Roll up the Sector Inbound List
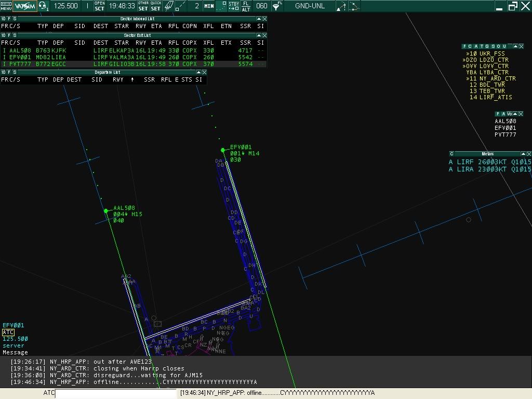532x399 pixels. coord(259,19)
